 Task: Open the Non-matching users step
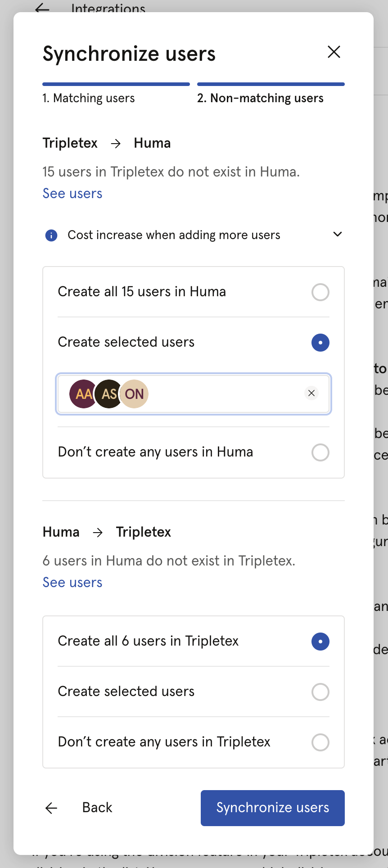coord(260,98)
